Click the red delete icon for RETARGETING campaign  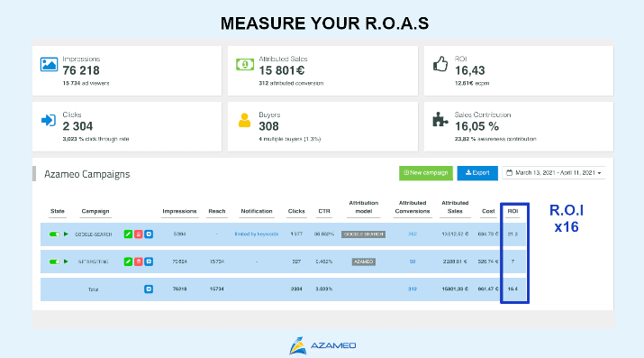139,262
